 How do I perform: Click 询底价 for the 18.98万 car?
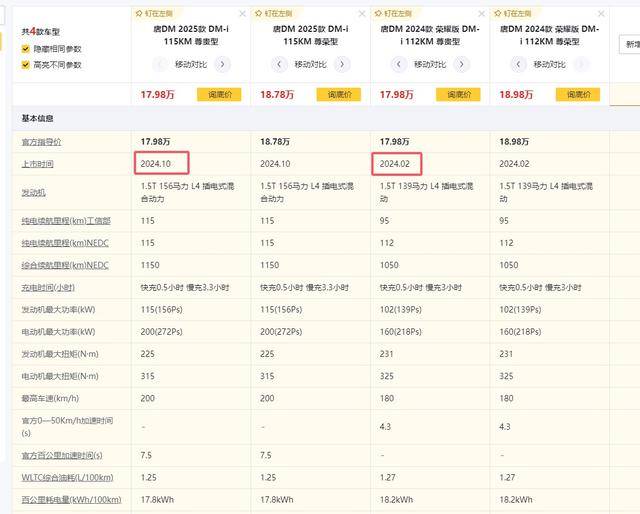point(578,94)
